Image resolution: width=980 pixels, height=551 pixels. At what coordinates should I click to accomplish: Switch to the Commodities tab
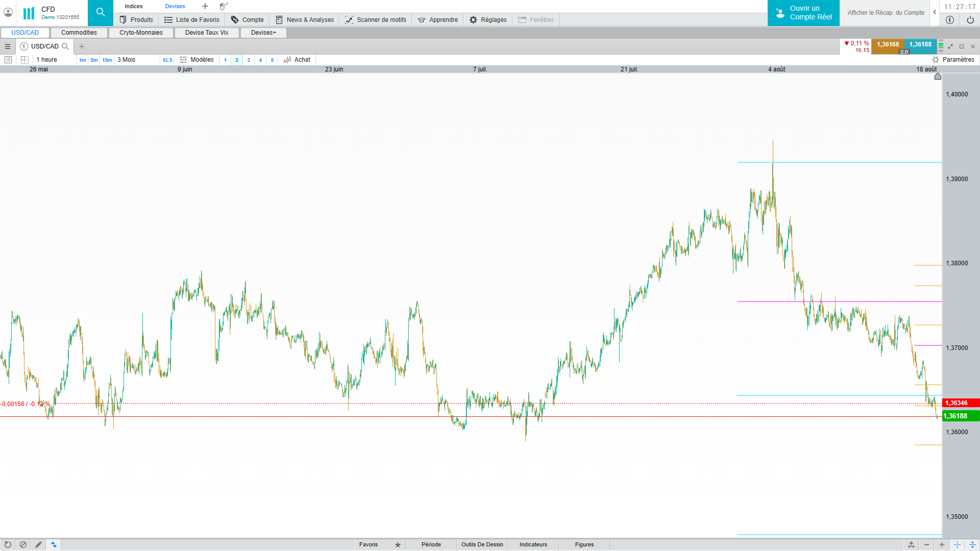[79, 33]
